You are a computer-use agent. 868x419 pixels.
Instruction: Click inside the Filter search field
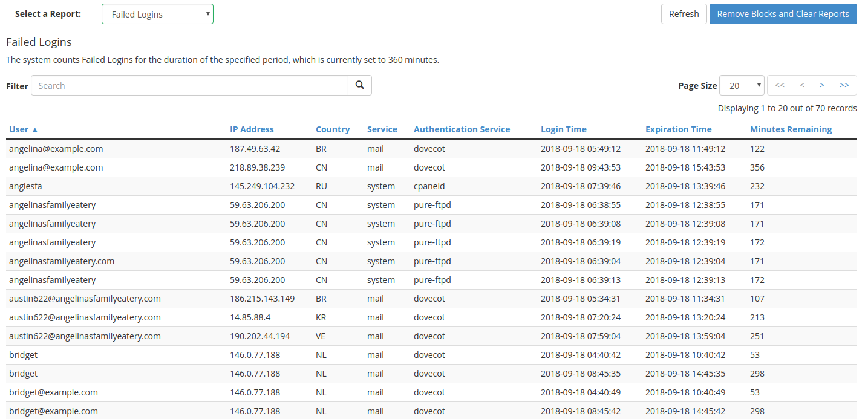(189, 85)
